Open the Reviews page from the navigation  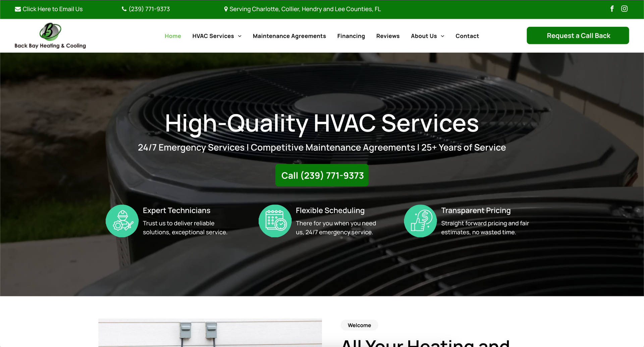click(388, 36)
